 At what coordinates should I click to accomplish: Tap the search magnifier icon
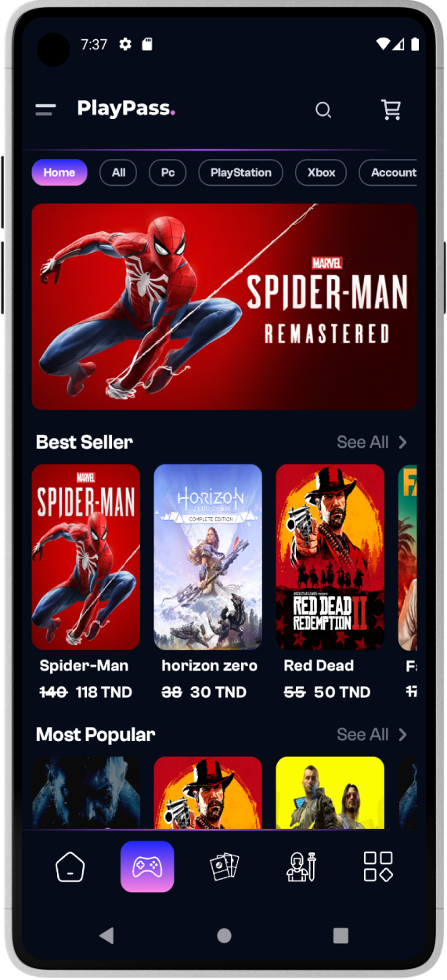point(323,110)
